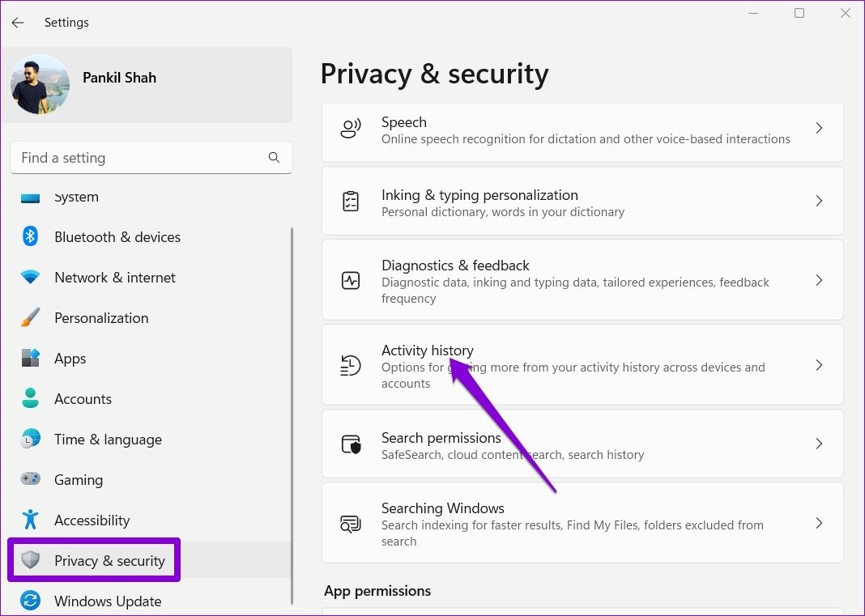Click the Diagnostics & feedback icon

coord(350,281)
